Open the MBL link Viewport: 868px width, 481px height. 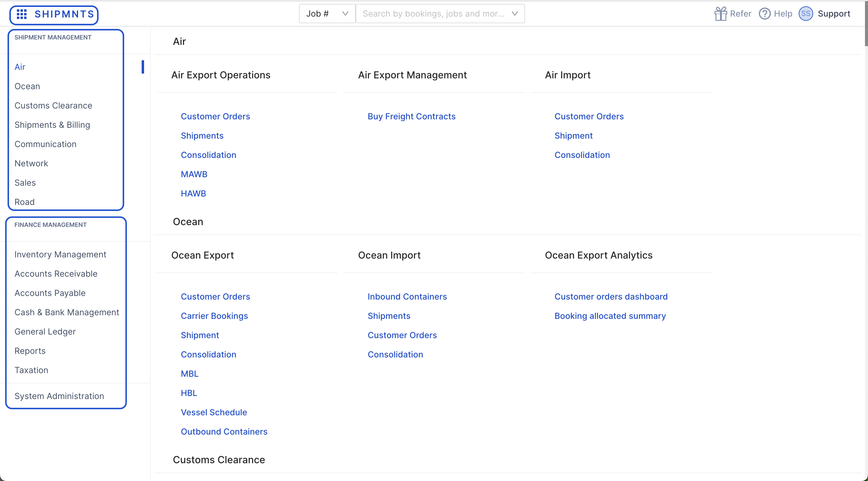click(190, 373)
